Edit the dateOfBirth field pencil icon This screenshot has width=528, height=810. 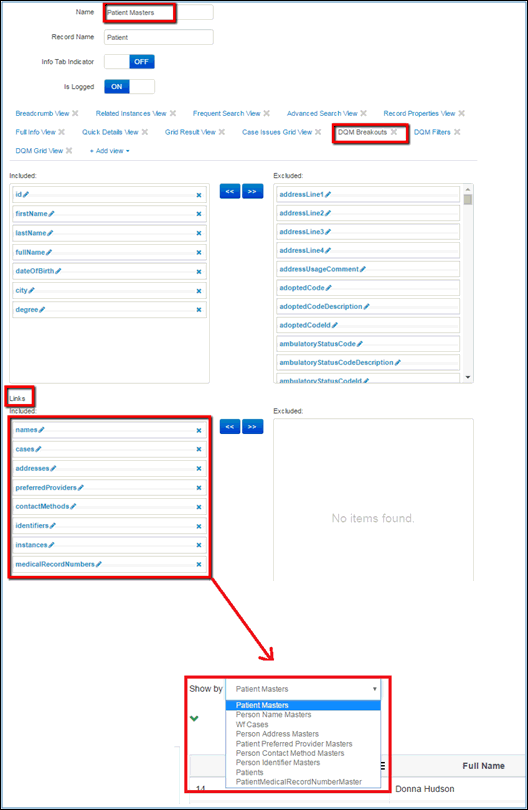[58, 271]
